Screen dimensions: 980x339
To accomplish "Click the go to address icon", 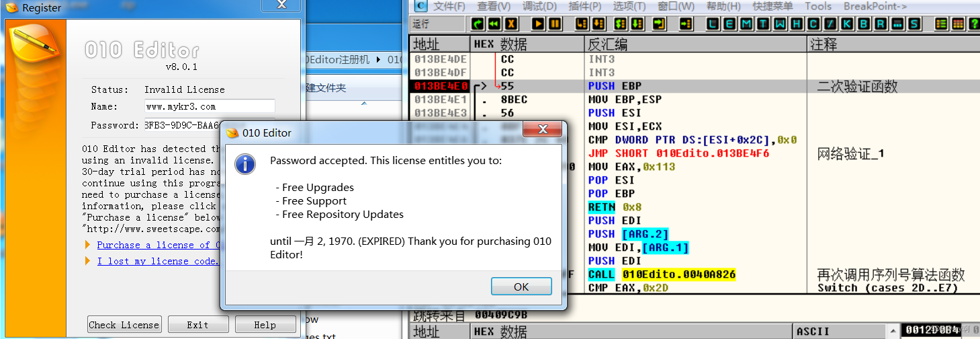I will pyautogui.click(x=686, y=24).
